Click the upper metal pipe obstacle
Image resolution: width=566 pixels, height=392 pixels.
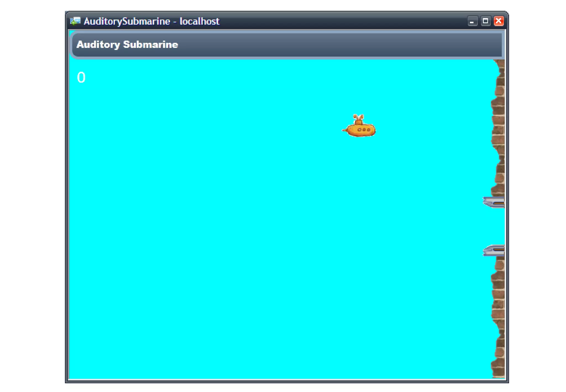[494, 202]
